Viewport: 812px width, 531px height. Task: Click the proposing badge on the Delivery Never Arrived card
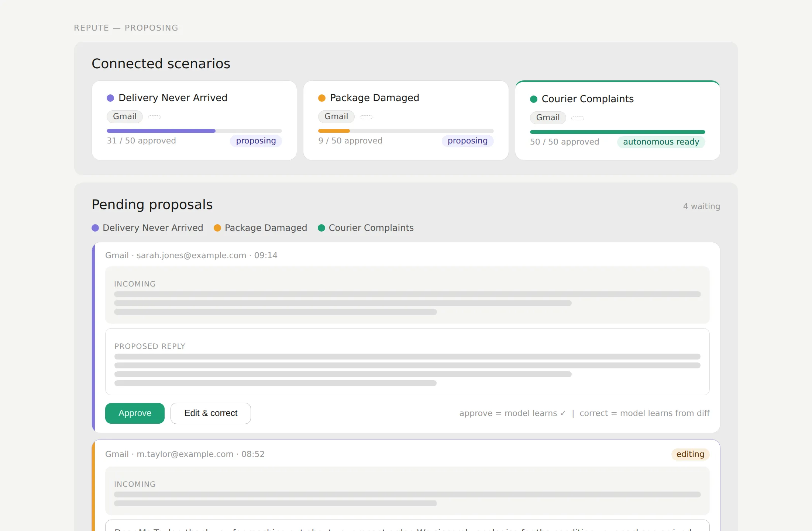[256, 141]
